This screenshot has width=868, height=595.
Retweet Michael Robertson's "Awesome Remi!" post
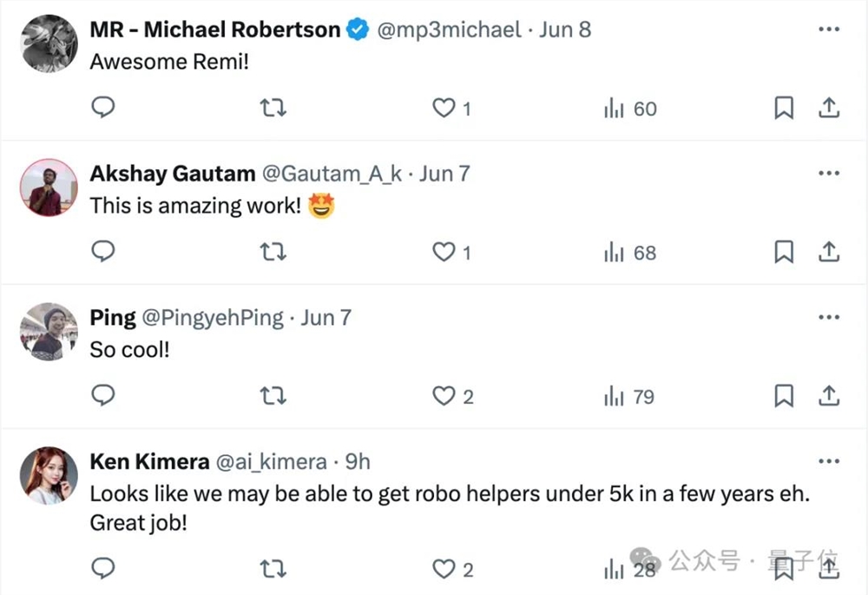(x=273, y=108)
